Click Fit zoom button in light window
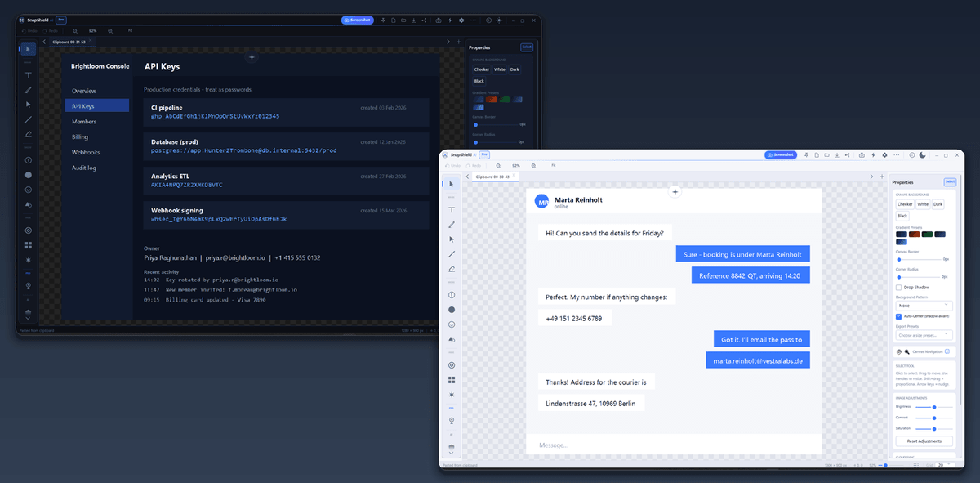The image size is (980, 483). (554, 165)
